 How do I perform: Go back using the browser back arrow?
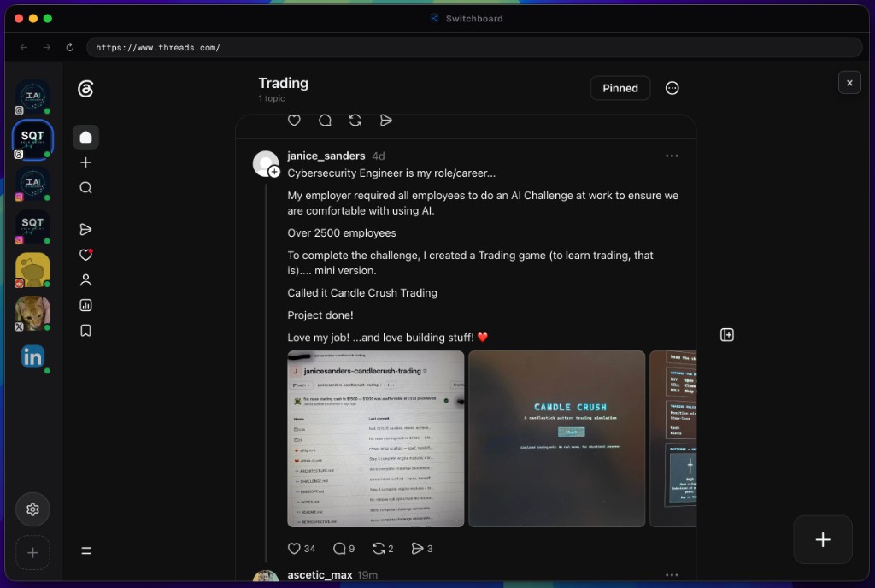click(x=23, y=47)
